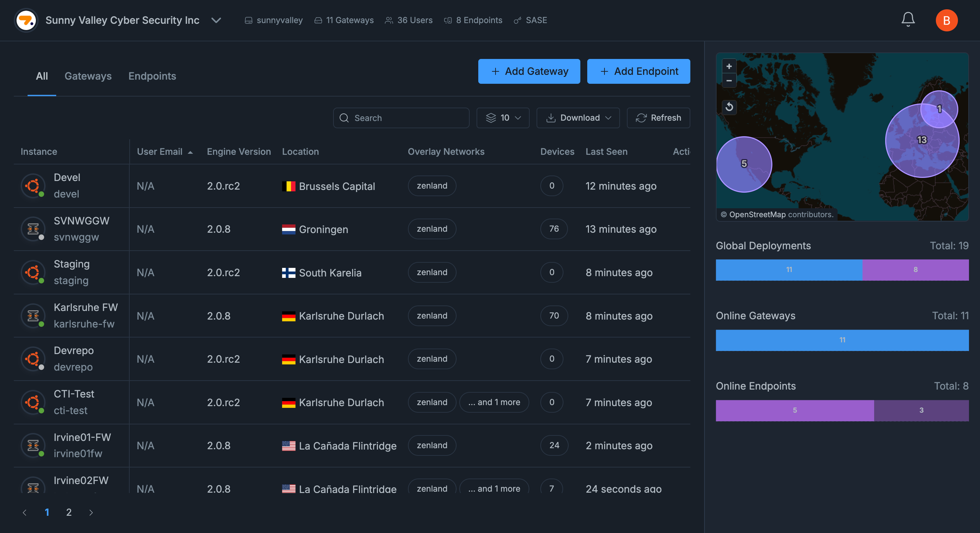Click the Karlsruhe FW gateway icon

33,316
